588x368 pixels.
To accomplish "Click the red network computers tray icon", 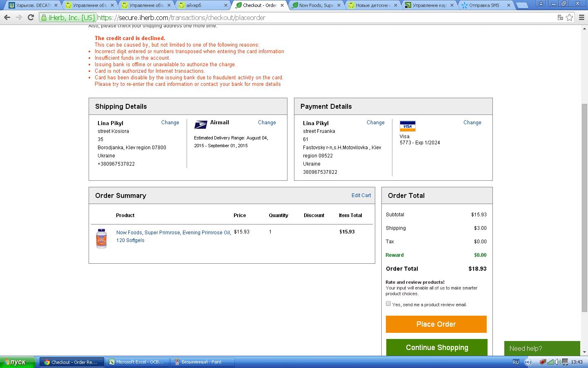I will (543, 362).
